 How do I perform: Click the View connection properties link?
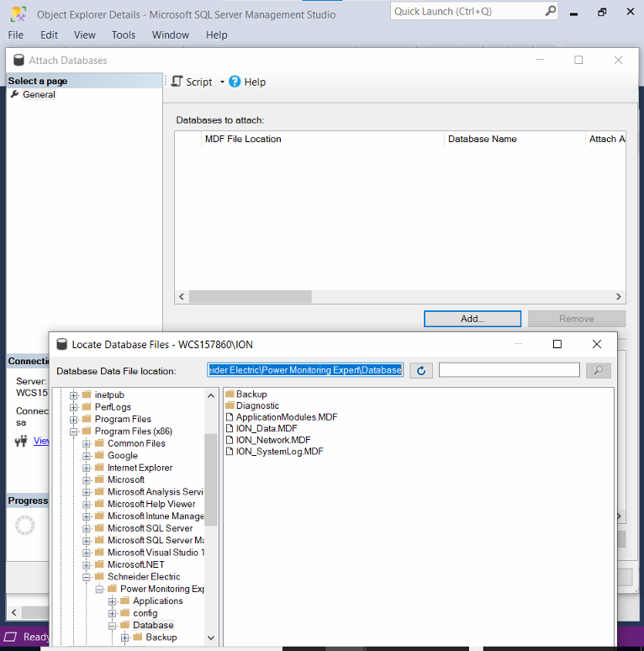pyautogui.click(x=41, y=441)
